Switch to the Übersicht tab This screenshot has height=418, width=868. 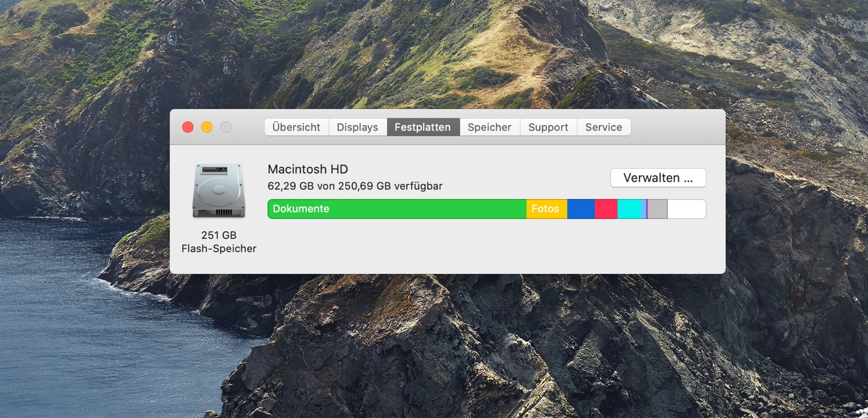296,127
